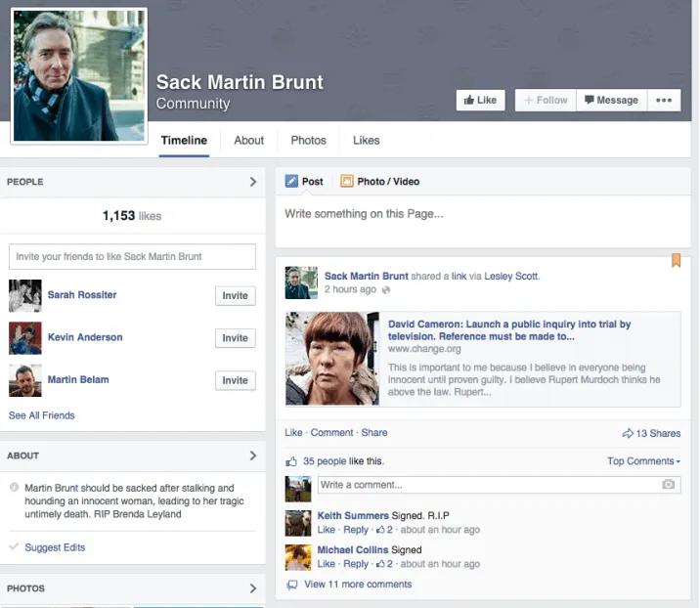700x608 pixels.
Task: Click the Write something on this Page field
Action: [x=483, y=221]
